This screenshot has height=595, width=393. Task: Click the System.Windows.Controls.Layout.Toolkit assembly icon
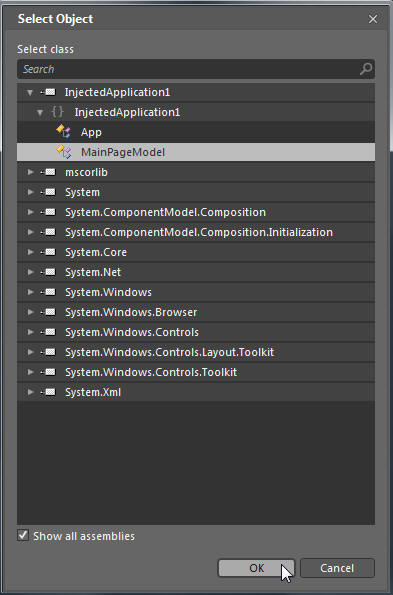click(x=48, y=352)
